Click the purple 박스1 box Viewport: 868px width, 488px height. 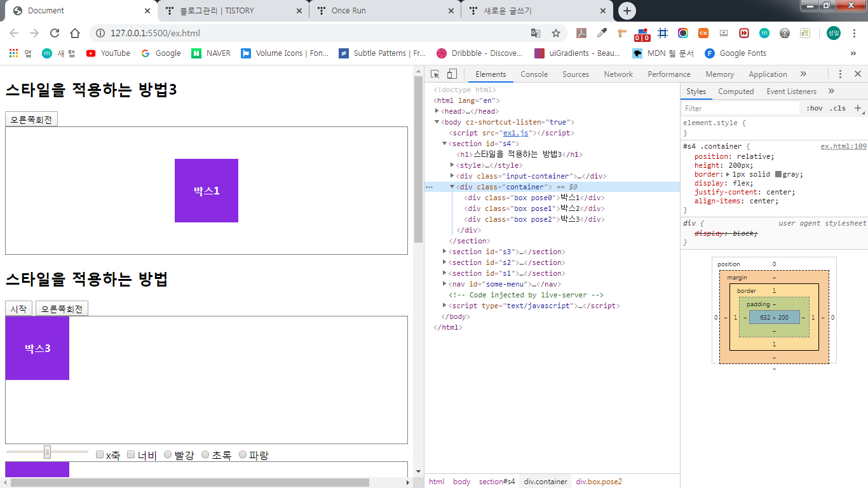pyautogui.click(x=207, y=191)
